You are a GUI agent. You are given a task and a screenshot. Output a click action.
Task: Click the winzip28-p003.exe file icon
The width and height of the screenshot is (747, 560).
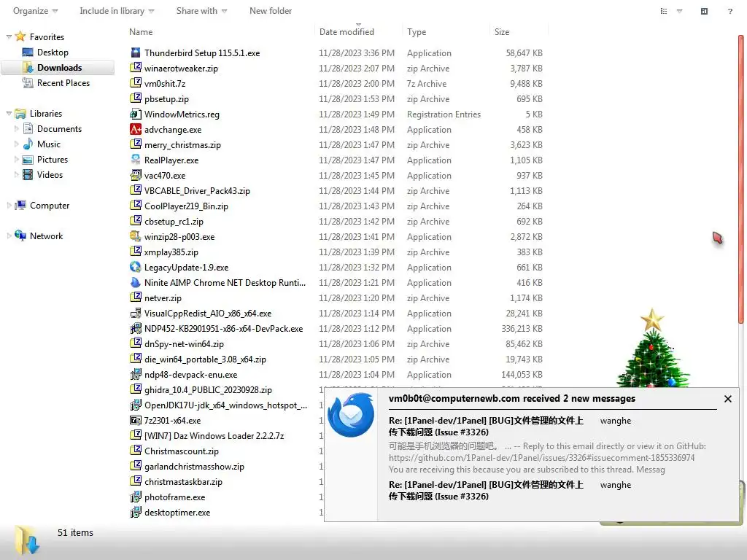136,236
